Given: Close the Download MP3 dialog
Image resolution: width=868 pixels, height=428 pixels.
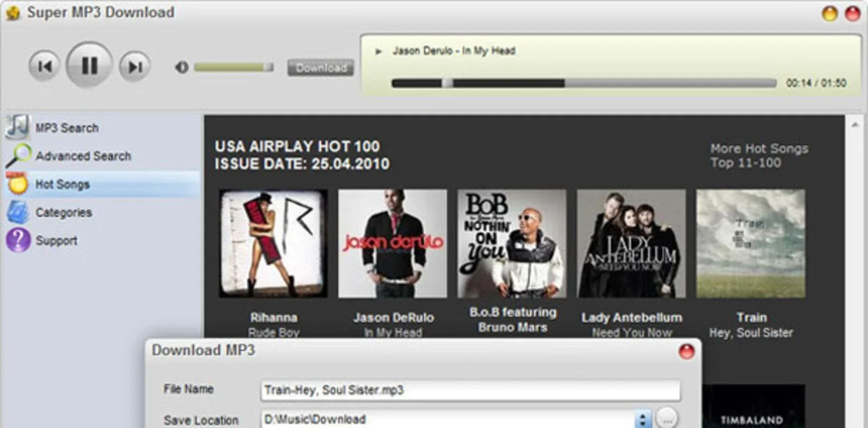Looking at the screenshot, I should click(x=686, y=351).
